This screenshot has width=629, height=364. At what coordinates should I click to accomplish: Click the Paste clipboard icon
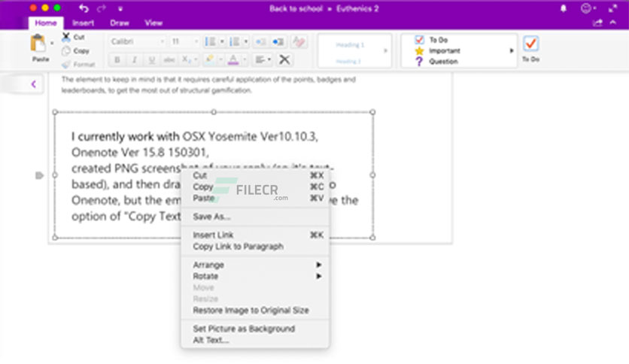tap(38, 43)
